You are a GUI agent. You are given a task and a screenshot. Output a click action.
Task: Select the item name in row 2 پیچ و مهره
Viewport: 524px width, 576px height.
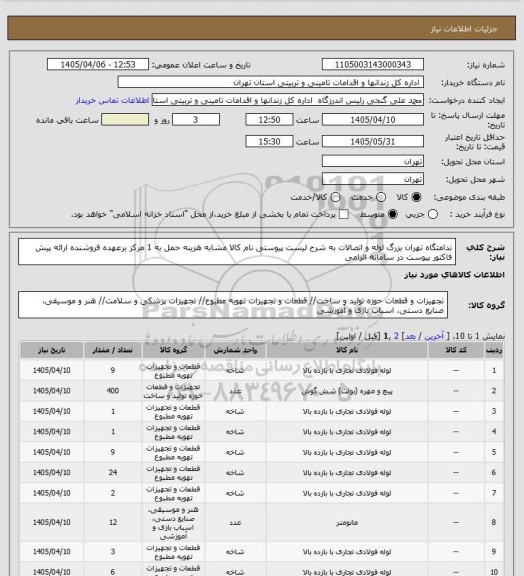coord(347,391)
